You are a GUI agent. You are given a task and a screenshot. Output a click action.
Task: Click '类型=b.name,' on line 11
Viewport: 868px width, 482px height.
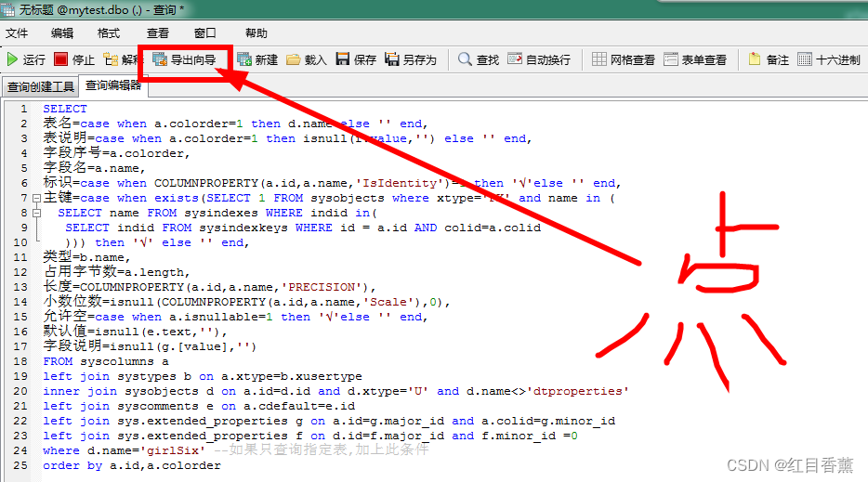coord(87,256)
